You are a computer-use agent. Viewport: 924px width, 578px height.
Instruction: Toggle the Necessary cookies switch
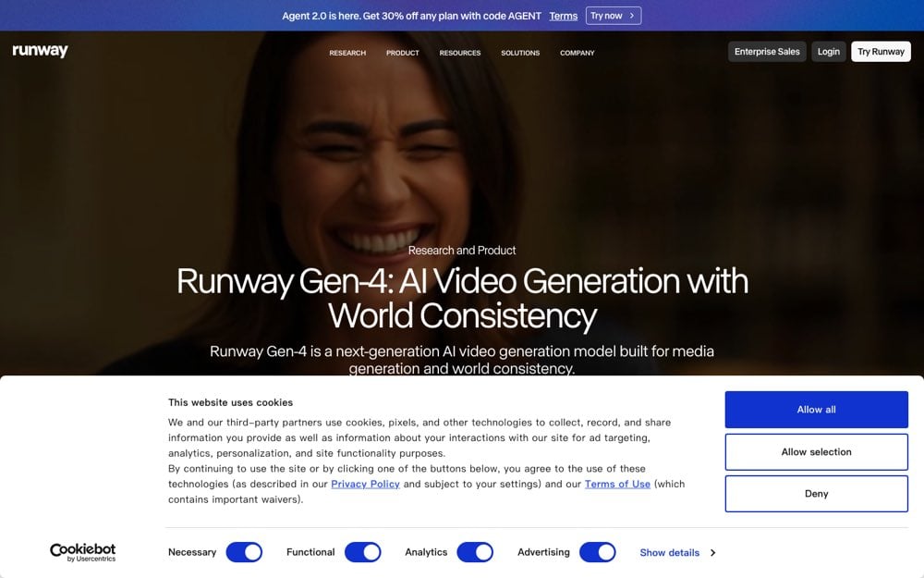tap(244, 553)
